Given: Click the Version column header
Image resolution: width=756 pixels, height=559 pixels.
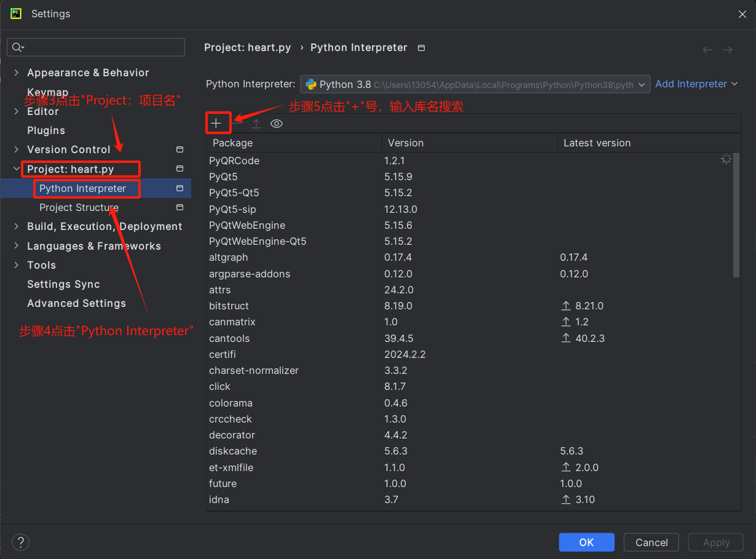Looking at the screenshot, I should click(470, 143).
